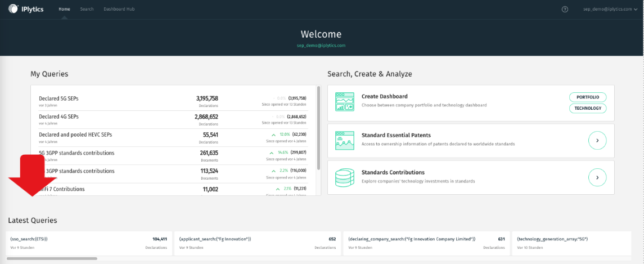This screenshot has height=264, width=644.
Task: Click the Standards Contributions title
Action: (393, 172)
